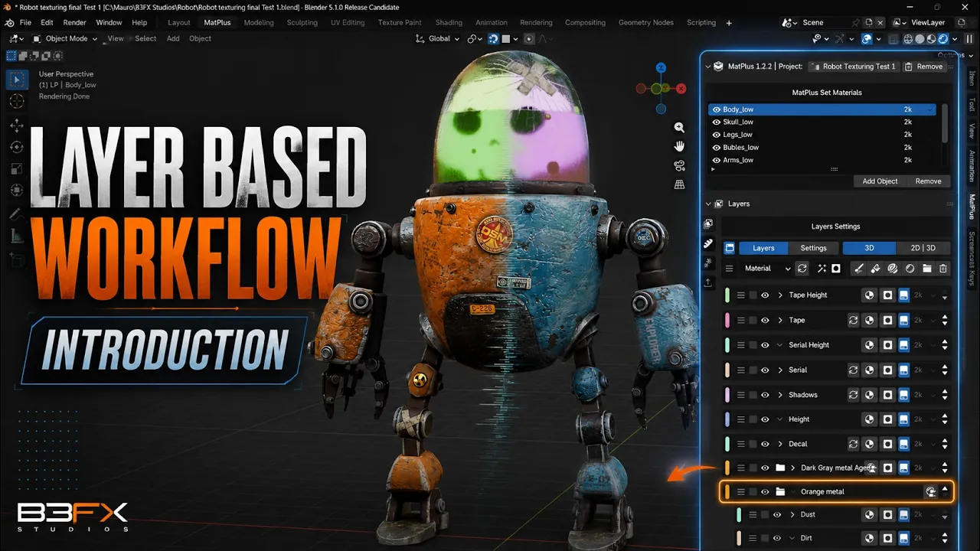The image size is (980, 551).
Task: Click the export icon in the MatPlus side strip
Action: pyautogui.click(x=708, y=282)
